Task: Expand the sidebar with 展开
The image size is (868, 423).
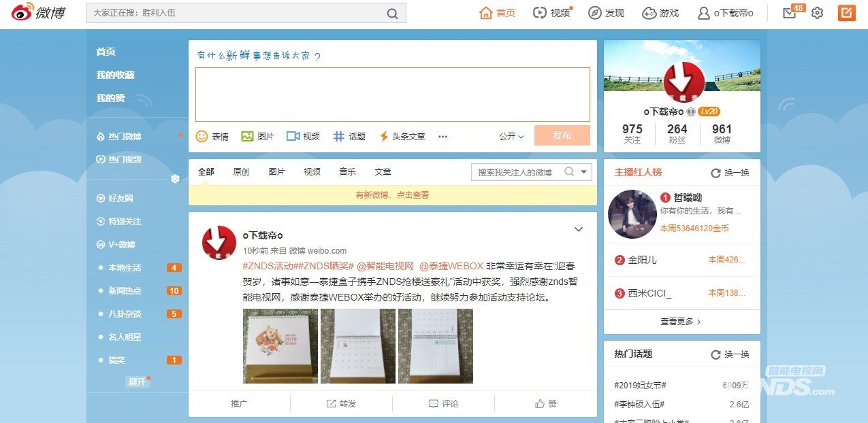Action: tap(138, 382)
